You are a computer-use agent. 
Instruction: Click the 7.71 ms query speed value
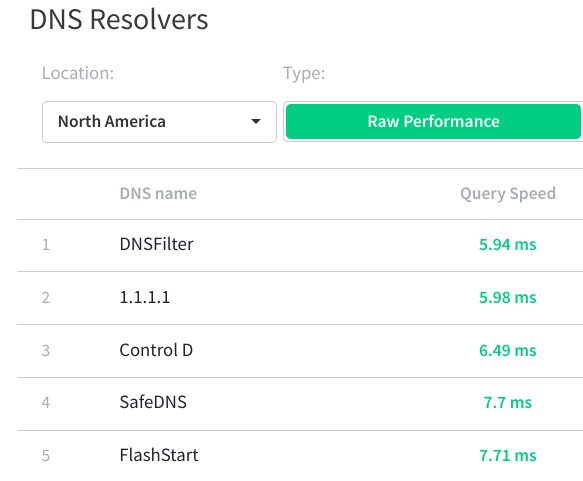pos(508,455)
